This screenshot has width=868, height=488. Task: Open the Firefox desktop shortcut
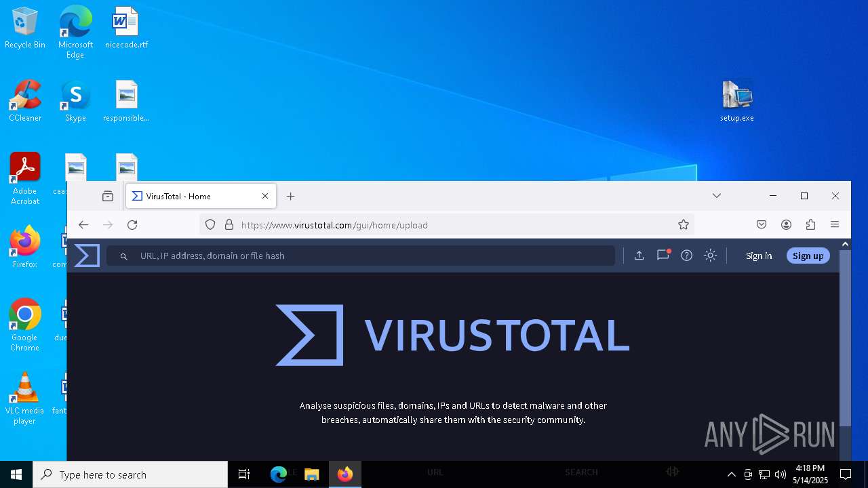click(x=25, y=247)
